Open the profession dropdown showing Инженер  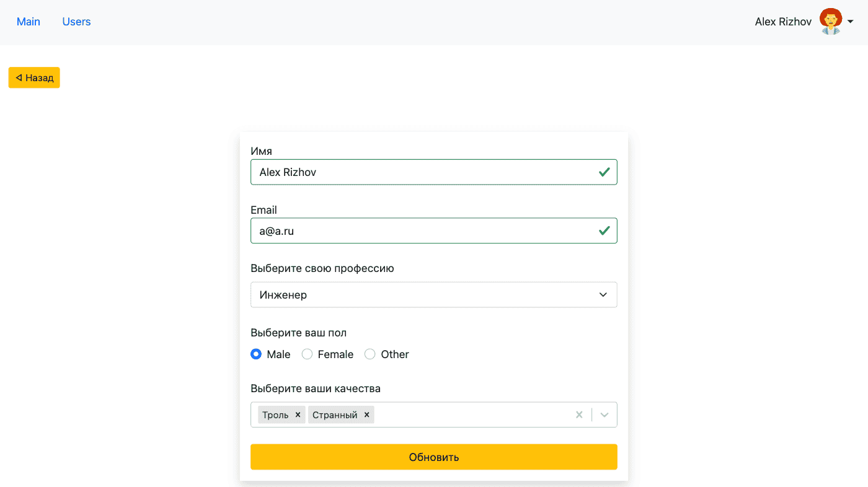(433, 295)
